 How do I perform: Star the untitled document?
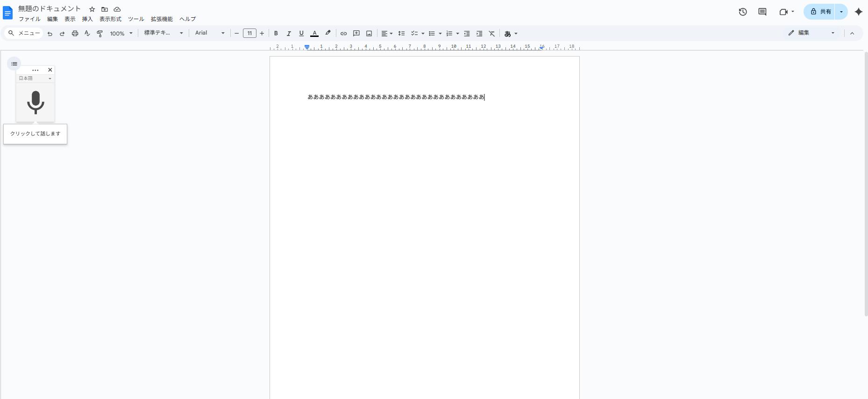click(92, 9)
